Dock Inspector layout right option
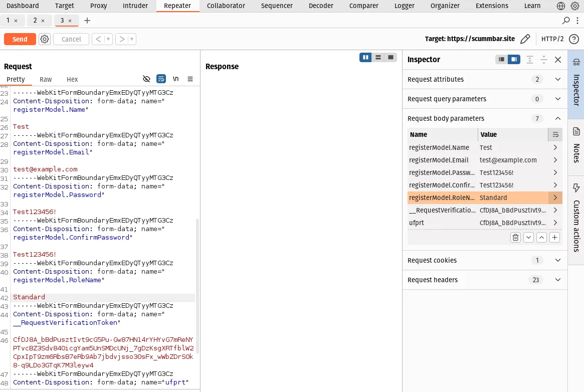584x392 pixels. click(x=514, y=60)
